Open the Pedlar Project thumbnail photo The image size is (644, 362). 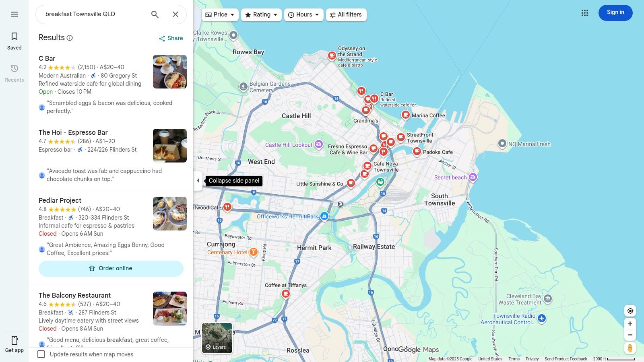tap(169, 213)
